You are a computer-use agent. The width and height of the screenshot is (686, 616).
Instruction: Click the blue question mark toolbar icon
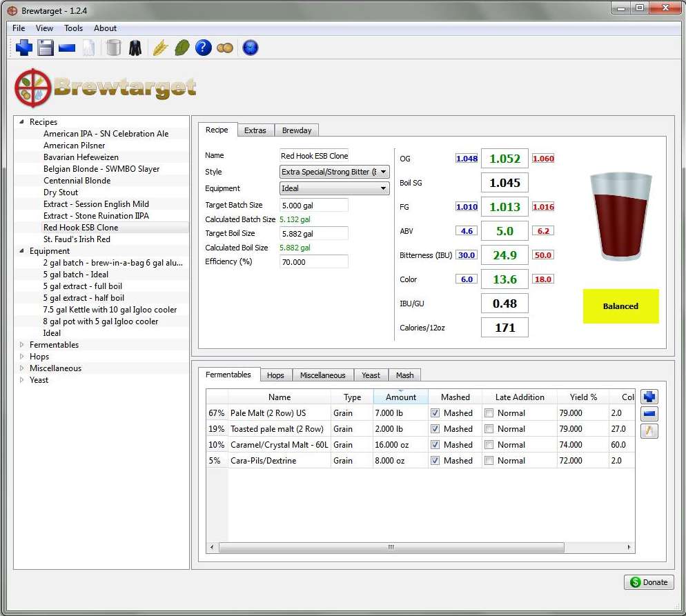[x=203, y=48]
